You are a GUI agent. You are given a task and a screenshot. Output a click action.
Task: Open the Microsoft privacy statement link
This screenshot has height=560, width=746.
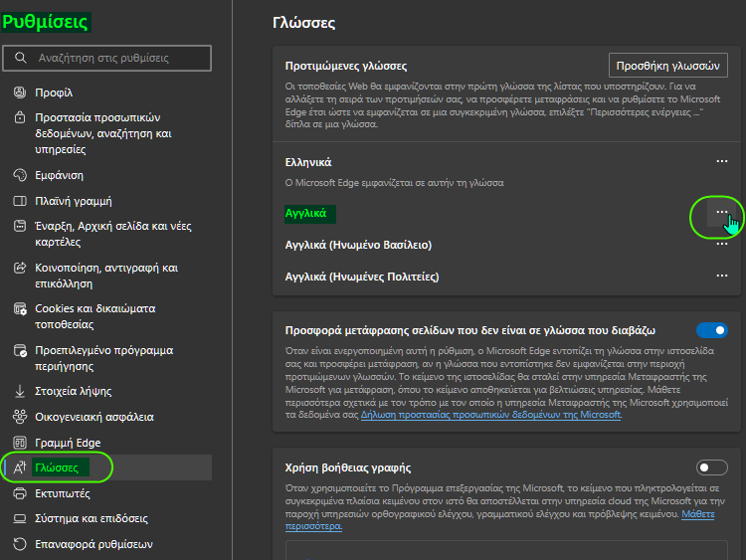[x=491, y=415]
